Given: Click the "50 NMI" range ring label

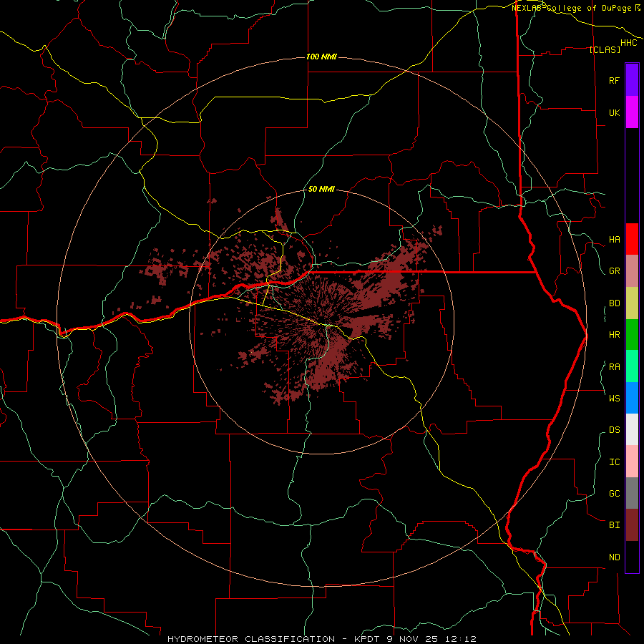Looking at the screenshot, I should (x=321, y=190).
